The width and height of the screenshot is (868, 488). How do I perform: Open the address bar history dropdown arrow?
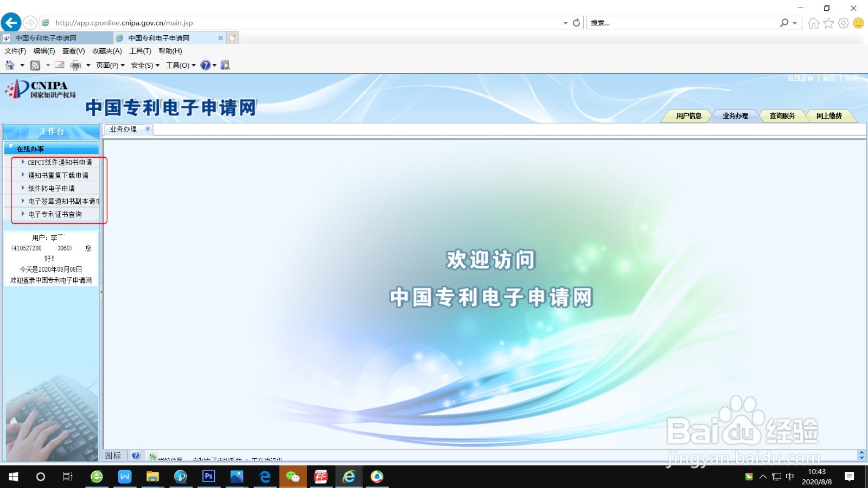point(565,23)
